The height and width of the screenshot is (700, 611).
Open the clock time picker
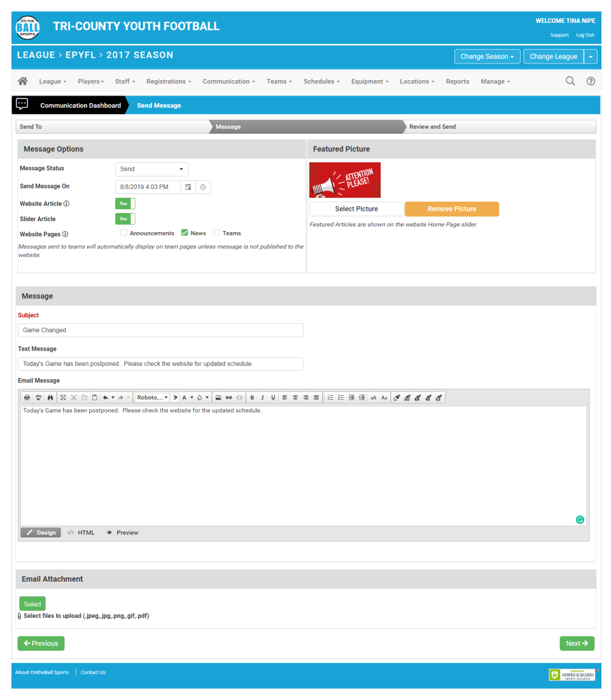pos(203,187)
